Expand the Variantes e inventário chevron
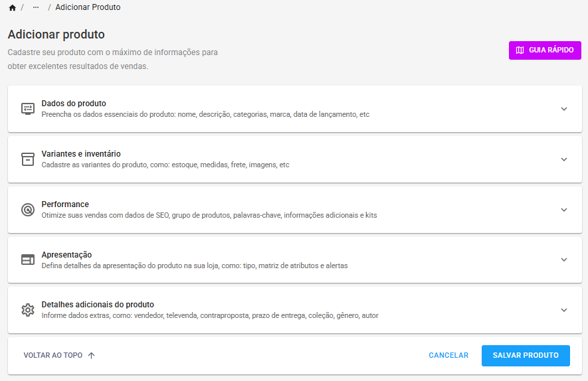588x381 pixels. [564, 159]
